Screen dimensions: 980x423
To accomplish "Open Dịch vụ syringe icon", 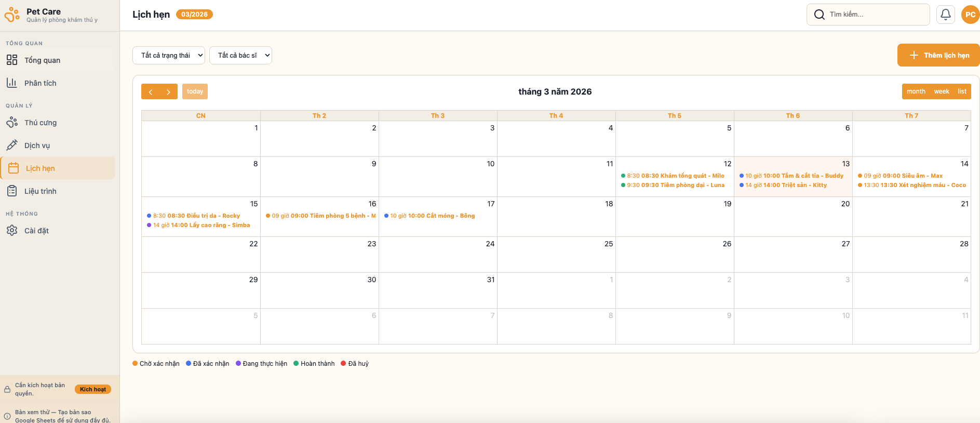I will (x=12, y=146).
